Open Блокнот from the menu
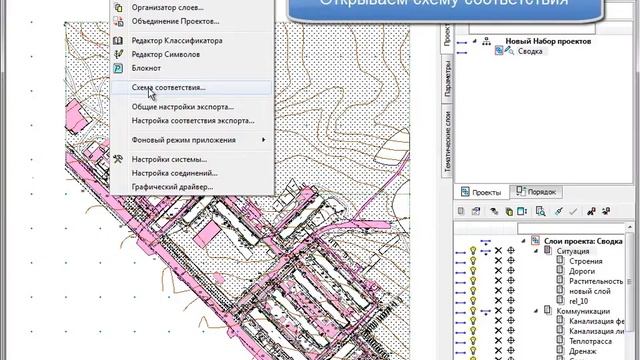Viewport: 640px width, 360px height. tap(191, 68)
